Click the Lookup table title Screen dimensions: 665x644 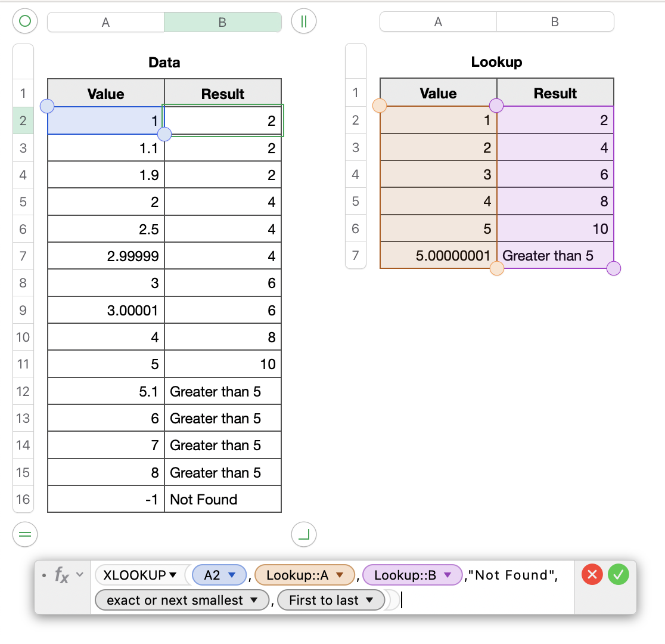tap(496, 62)
